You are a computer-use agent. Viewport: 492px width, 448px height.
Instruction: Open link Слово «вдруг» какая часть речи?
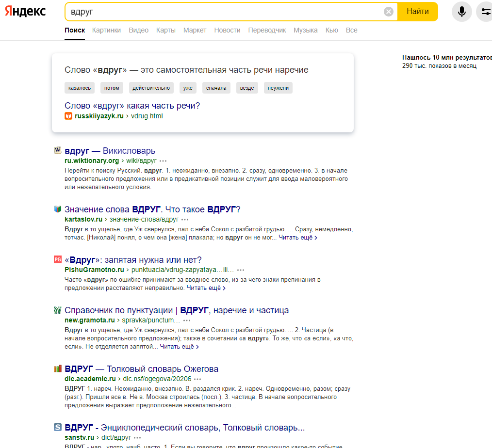[132, 106]
